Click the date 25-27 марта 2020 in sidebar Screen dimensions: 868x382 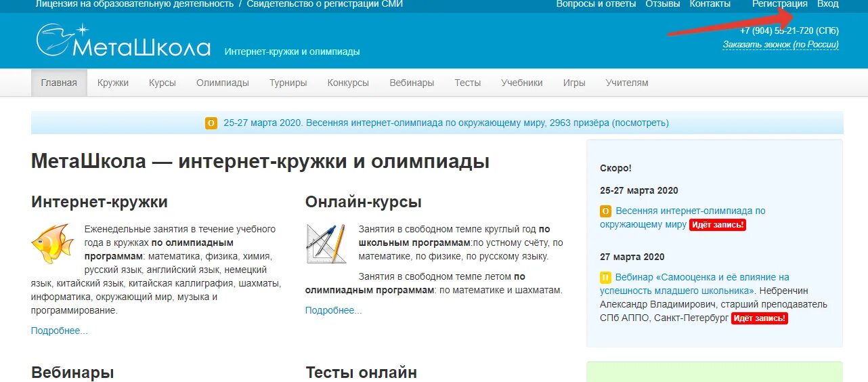coord(639,190)
